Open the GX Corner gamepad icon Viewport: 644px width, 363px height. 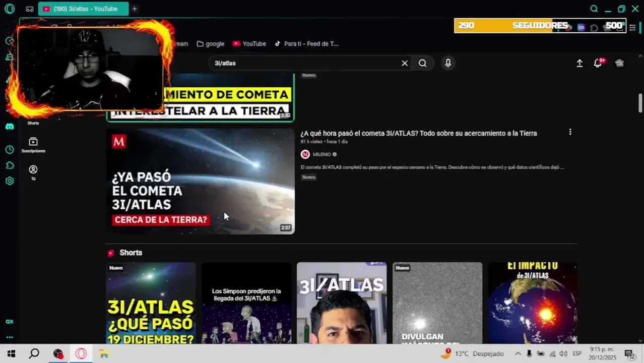pos(30,9)
